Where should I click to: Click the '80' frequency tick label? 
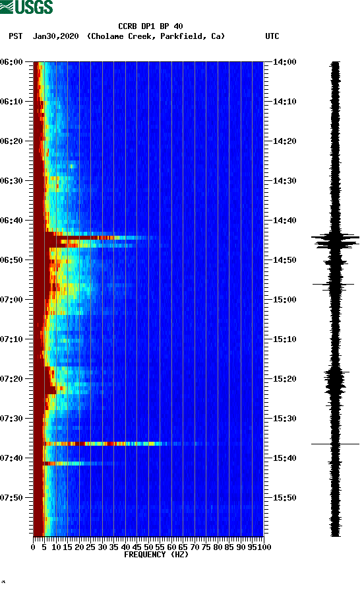218,547
